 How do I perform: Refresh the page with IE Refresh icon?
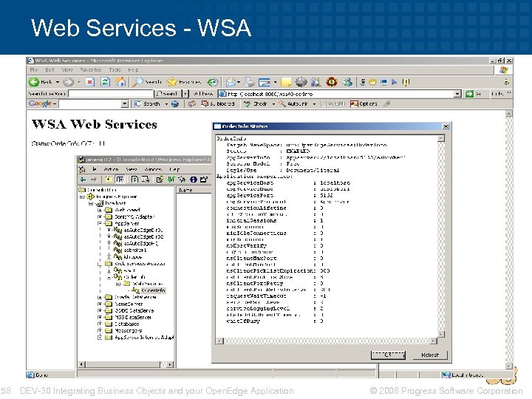(x=106, y=82)
